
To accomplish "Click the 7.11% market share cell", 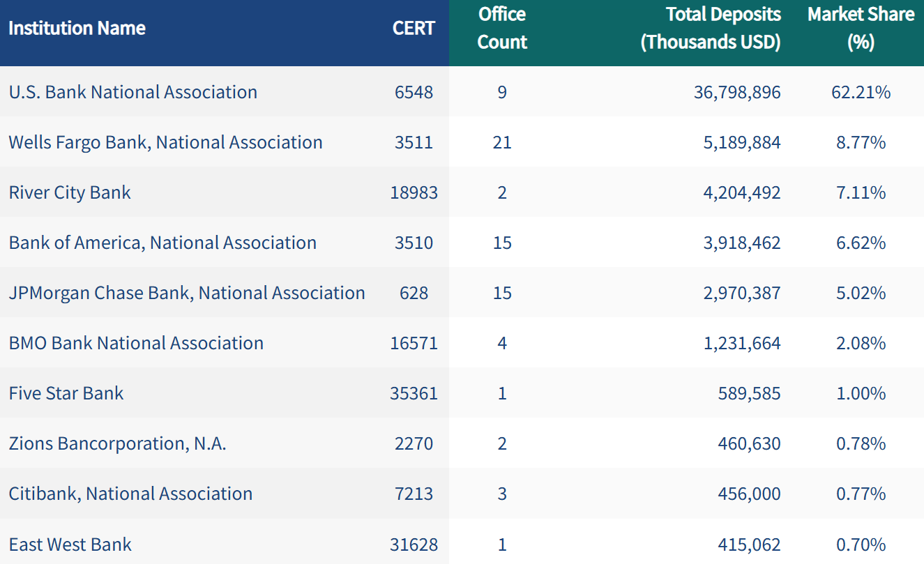I will click(x=861, y=192).
